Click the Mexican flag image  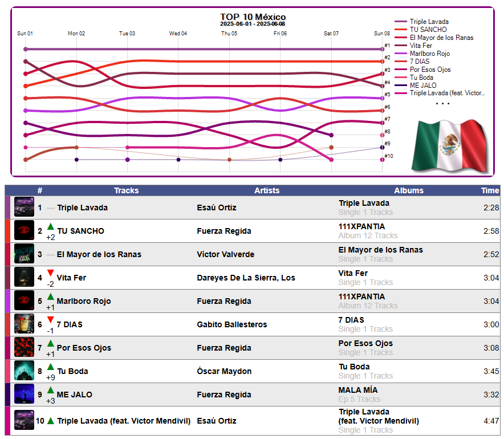coord(450,145)
